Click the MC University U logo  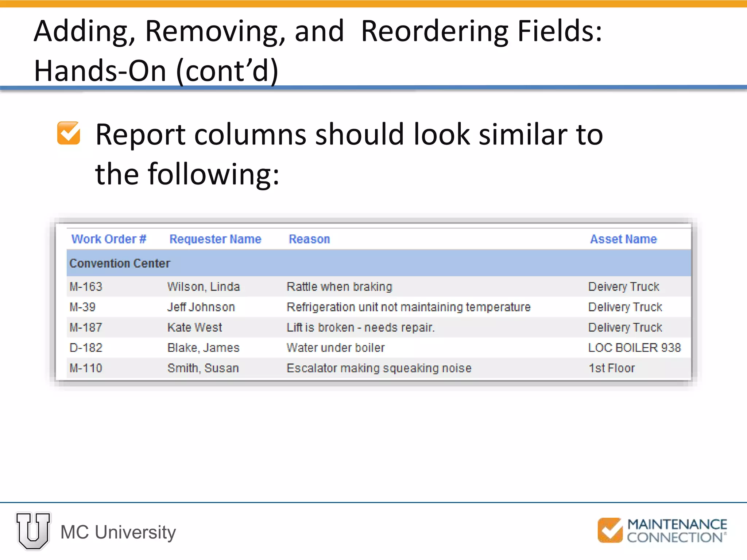(x=33, y=531)
